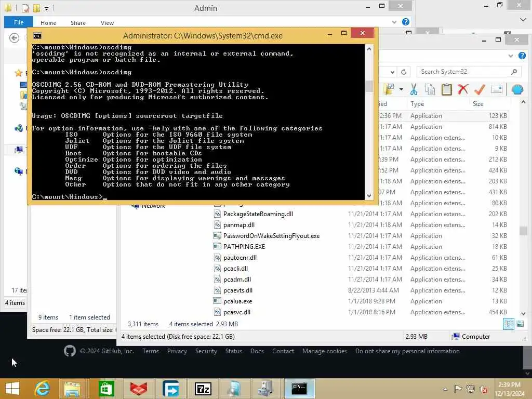
Task: Click the cmd window scrollbar thumb
Action: [x=369, y=86]
